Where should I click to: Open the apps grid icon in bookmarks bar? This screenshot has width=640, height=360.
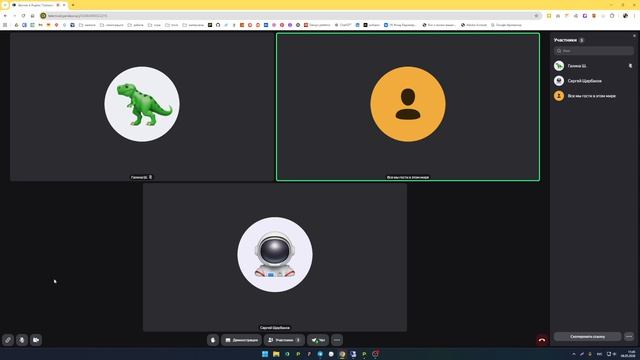tap(5, 25)
